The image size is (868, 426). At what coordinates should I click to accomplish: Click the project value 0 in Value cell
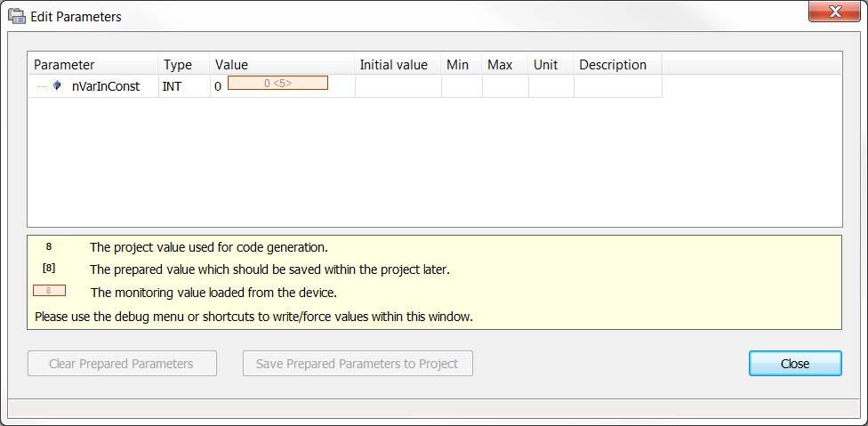point(218,87)
